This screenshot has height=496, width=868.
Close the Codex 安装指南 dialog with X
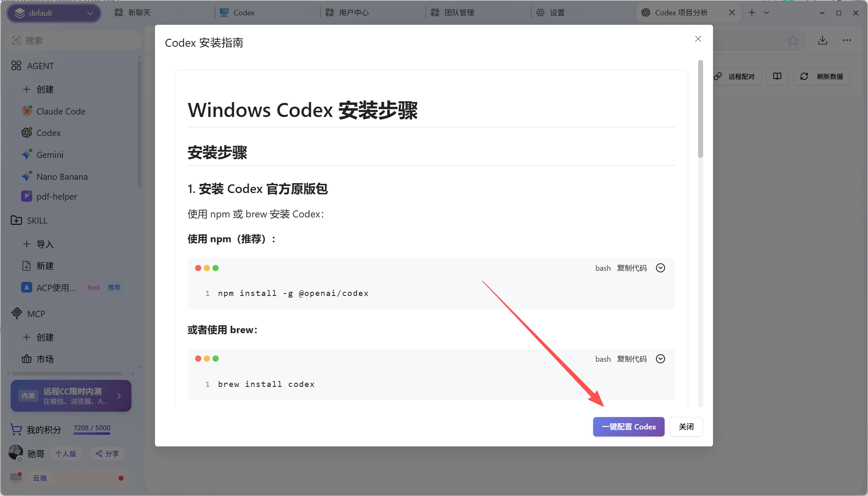click(x=698, y=39)
